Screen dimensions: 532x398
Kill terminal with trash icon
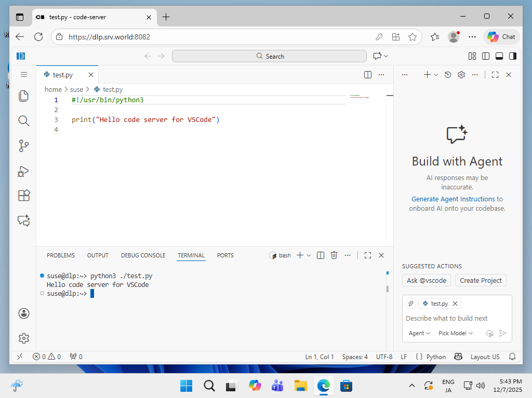click(x=334, y=255)
